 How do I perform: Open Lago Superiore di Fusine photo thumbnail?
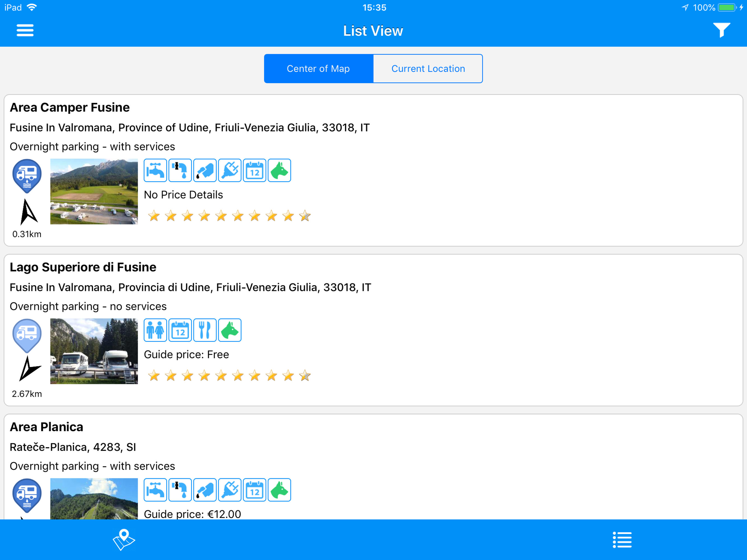[x=94, y=351]
